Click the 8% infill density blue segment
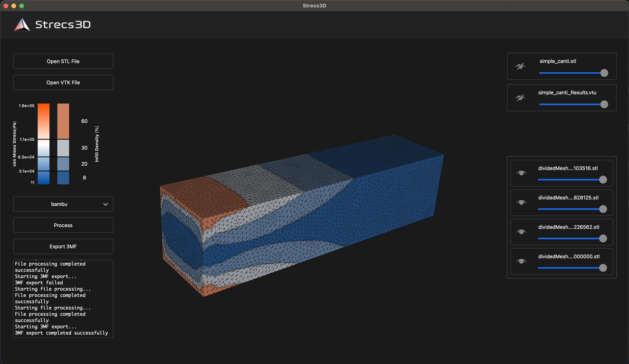 [x=63, y=178]
